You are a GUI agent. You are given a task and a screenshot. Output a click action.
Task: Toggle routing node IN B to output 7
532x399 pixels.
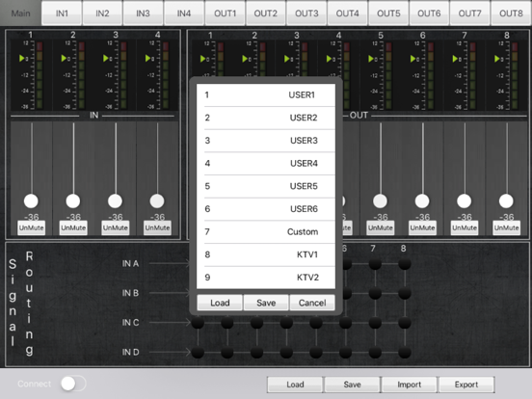375,293
